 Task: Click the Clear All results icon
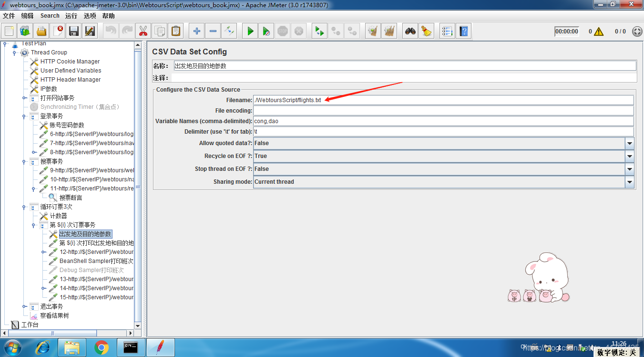point(389,31)
